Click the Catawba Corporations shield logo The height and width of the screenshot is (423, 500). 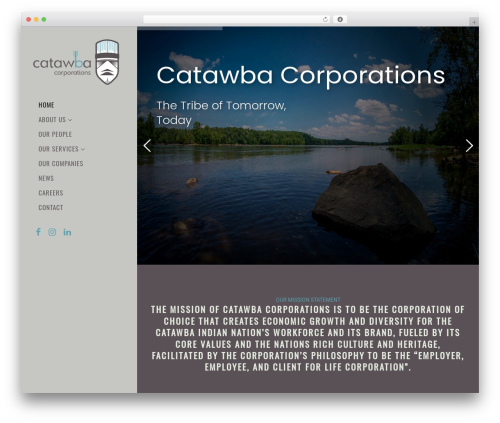coord(107,62)
